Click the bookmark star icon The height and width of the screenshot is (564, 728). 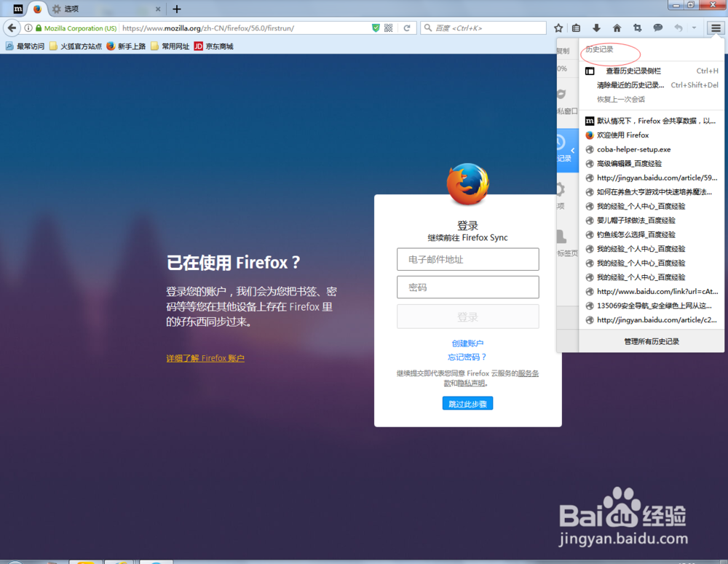558,28
